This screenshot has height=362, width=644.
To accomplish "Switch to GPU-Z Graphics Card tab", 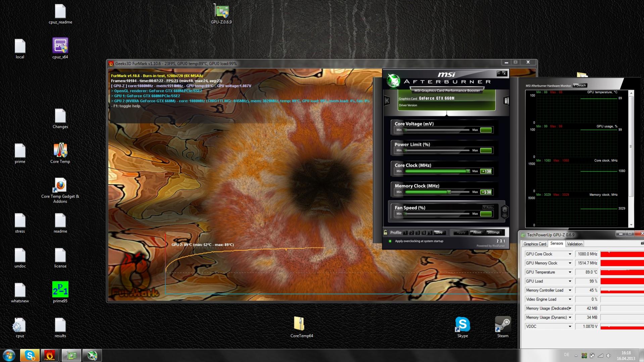I will (535, 244).
